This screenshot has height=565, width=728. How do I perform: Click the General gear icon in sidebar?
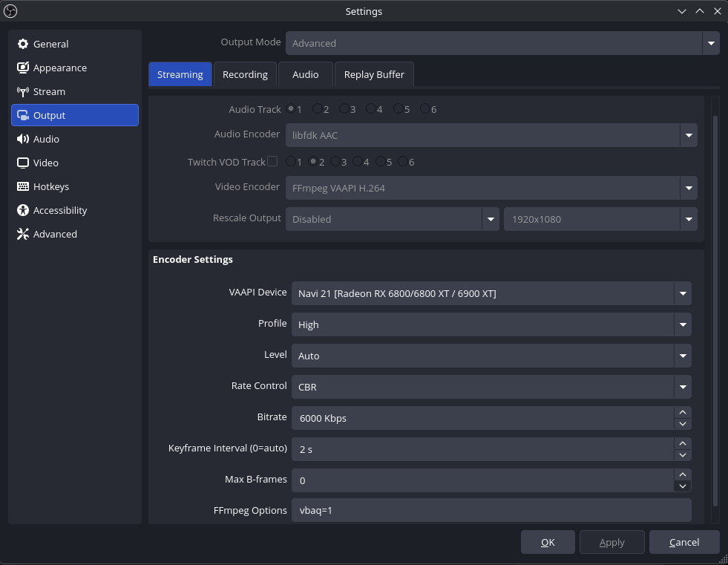pos(22,44)
